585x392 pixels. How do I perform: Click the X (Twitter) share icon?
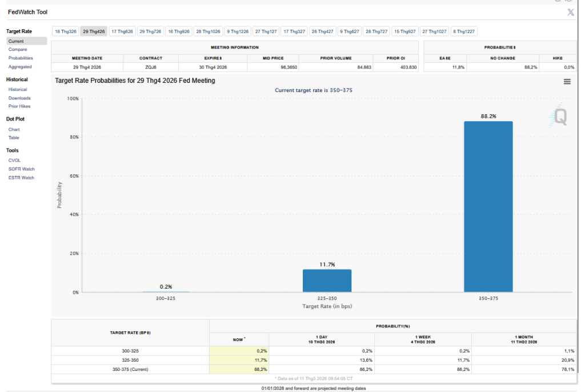(x=570, y=12)
